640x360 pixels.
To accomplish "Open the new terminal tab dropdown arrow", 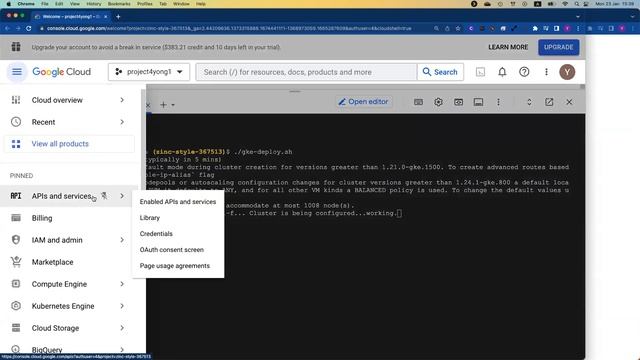I will pos(173,105).
